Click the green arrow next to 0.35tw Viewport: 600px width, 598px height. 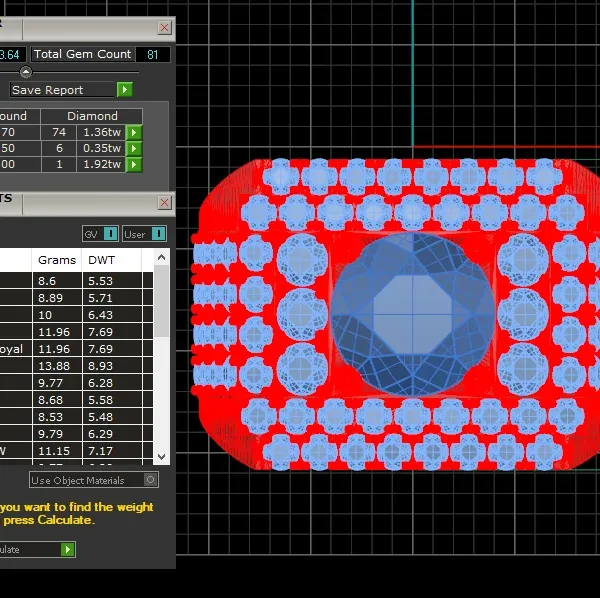[x=134, y=148]
